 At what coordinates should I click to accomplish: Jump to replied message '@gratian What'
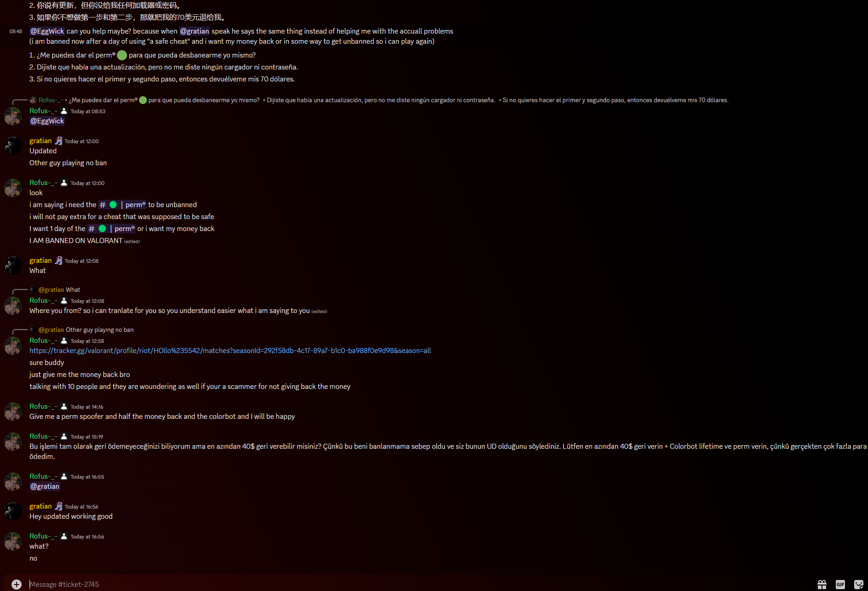[x=59, y=290]
